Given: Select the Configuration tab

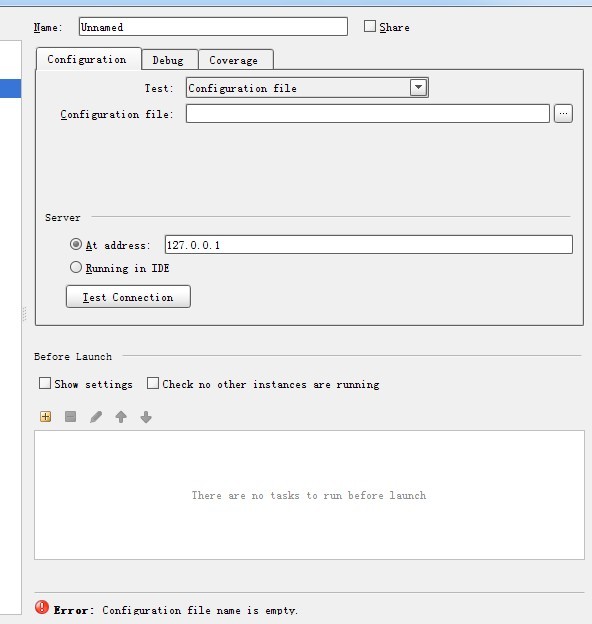Looking at the screenshot, I should [x=89, y=59].
